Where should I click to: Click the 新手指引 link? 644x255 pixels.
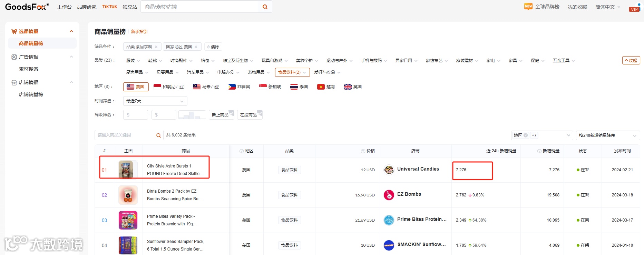[139, 32]
